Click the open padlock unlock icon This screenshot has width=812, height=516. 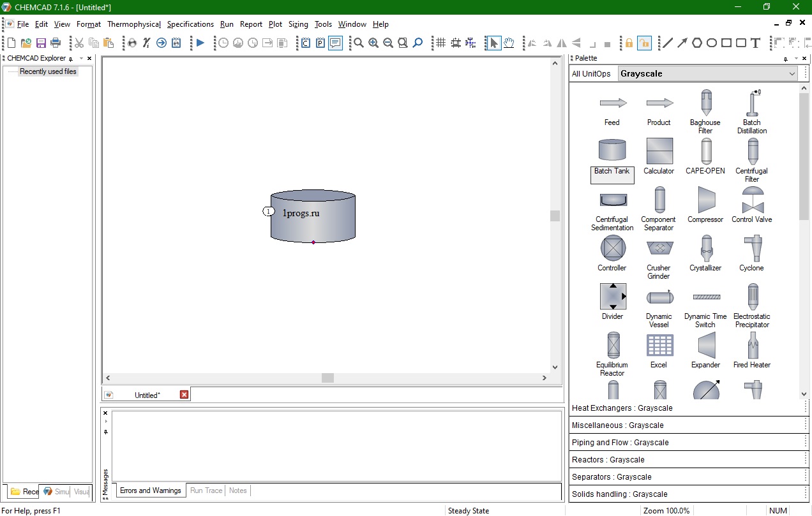pyautogui.click(x=644, y=43)
